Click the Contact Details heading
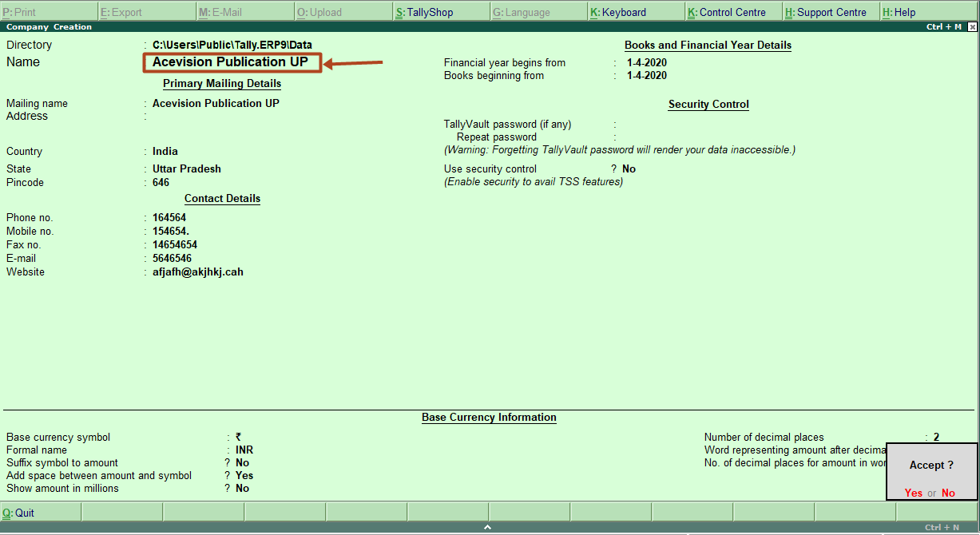 tap(223, 199)
